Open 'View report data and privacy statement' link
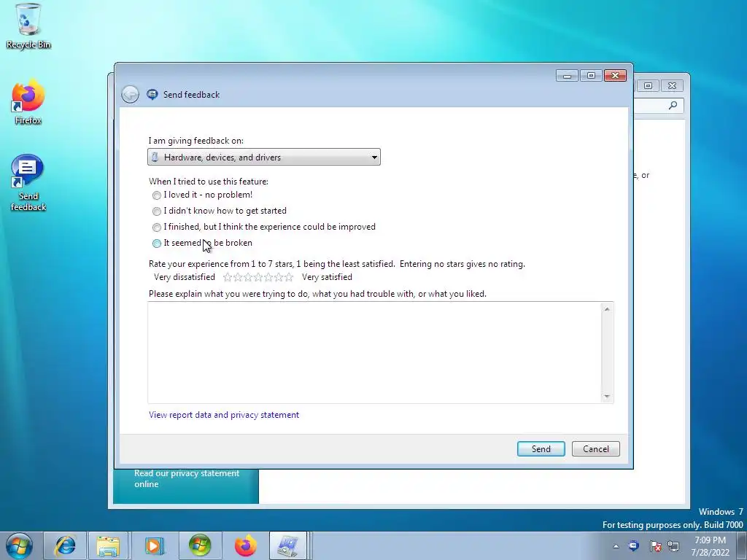Screen dimensions: 747x560 tap(224, 415)
